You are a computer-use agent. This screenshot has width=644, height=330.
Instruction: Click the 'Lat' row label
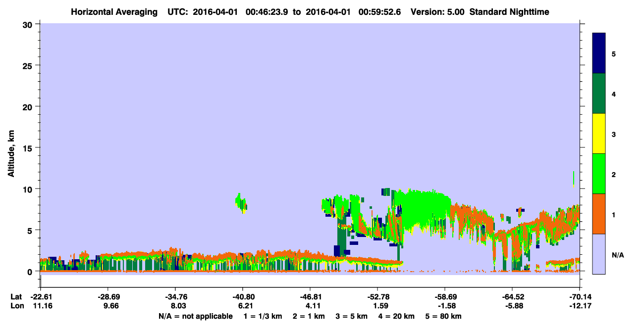[x=16, y=297]
